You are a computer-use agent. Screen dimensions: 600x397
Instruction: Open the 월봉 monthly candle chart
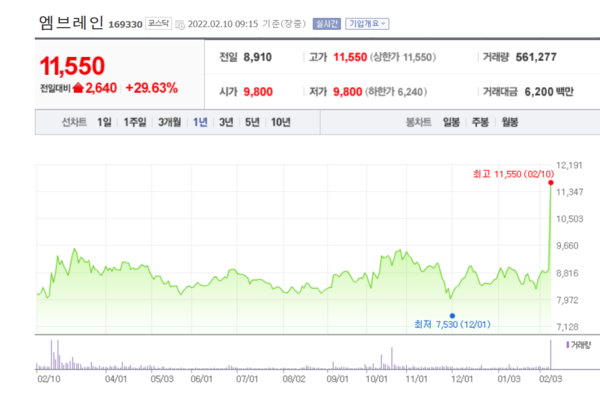pyautogui.click(x=510, y=122)
